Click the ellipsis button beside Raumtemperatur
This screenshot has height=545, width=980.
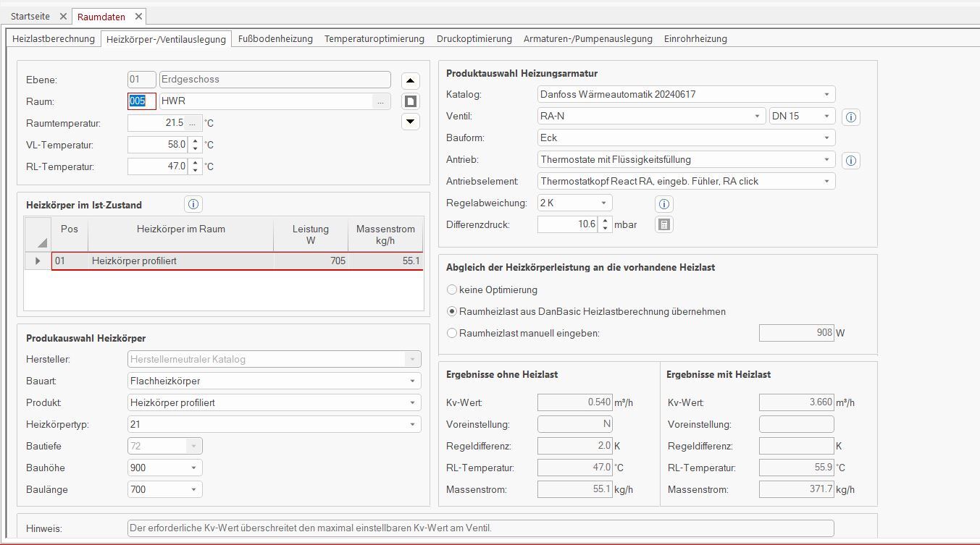tap(192, 123)
